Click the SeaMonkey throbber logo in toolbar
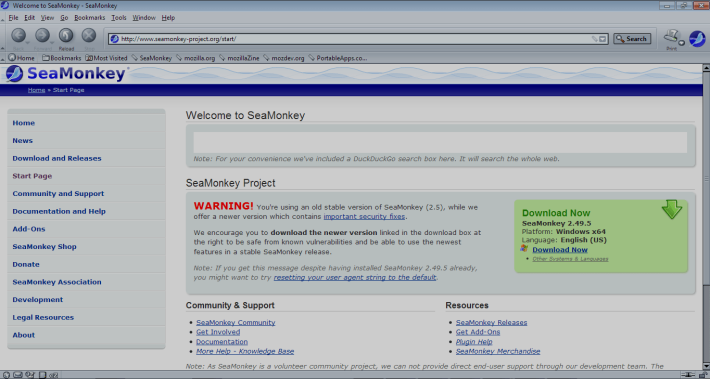Screen dimensions: 710x379 tap(697, 39)
